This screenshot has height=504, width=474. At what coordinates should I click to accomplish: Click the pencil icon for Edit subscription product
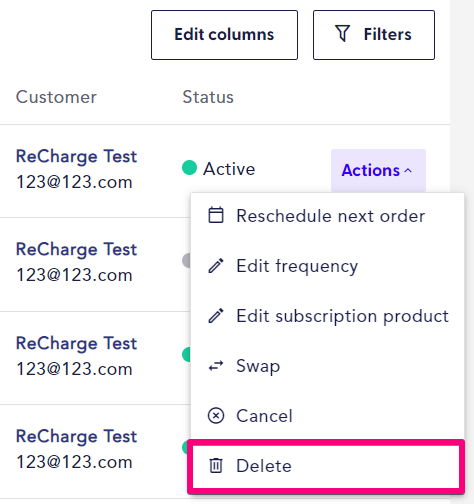pyautogui.click(x=216, y=316)
